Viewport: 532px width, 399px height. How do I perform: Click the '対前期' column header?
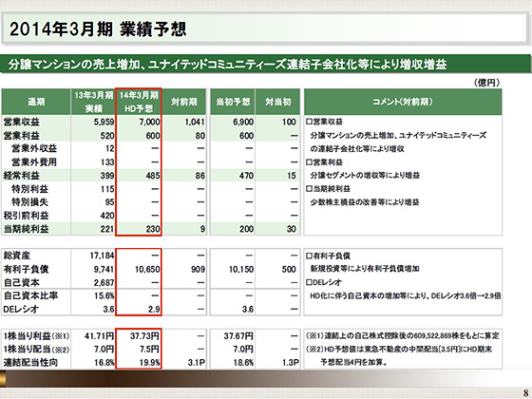click(x=184, y=102)
